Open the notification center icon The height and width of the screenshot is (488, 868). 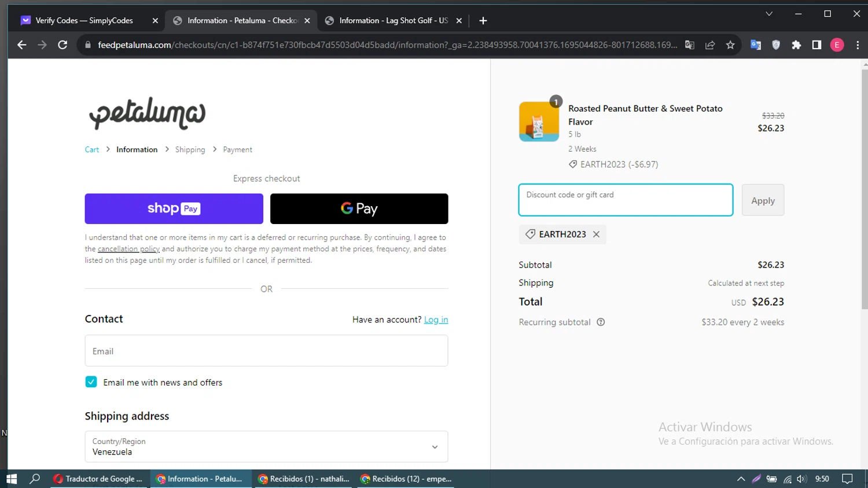click(848, 479)
